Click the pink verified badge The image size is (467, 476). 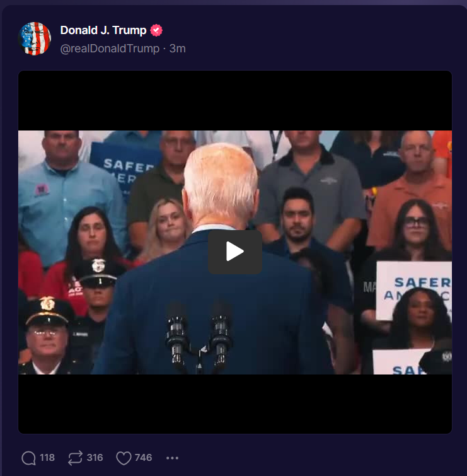pyautogui.click(x=156, y=30)
